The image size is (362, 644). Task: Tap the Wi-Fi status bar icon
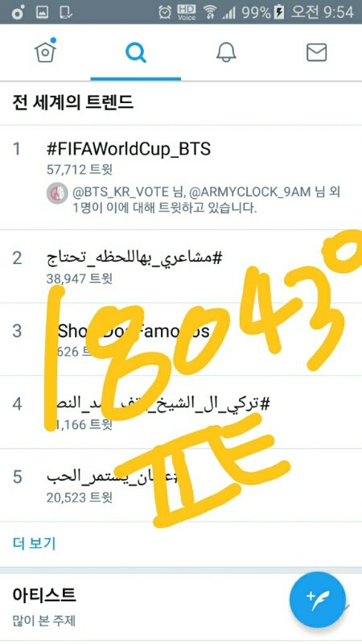tap(210, 12)
